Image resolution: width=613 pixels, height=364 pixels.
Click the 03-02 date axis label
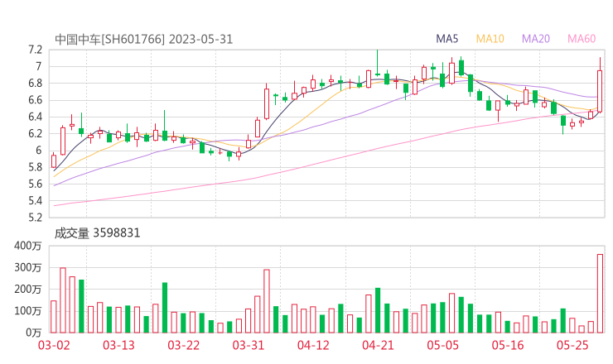point(54,345)
